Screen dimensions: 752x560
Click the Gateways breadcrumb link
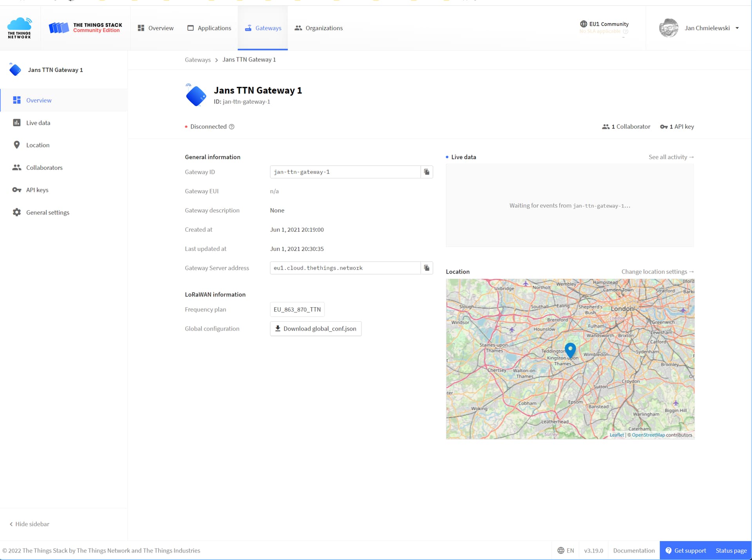pos(198,59)
